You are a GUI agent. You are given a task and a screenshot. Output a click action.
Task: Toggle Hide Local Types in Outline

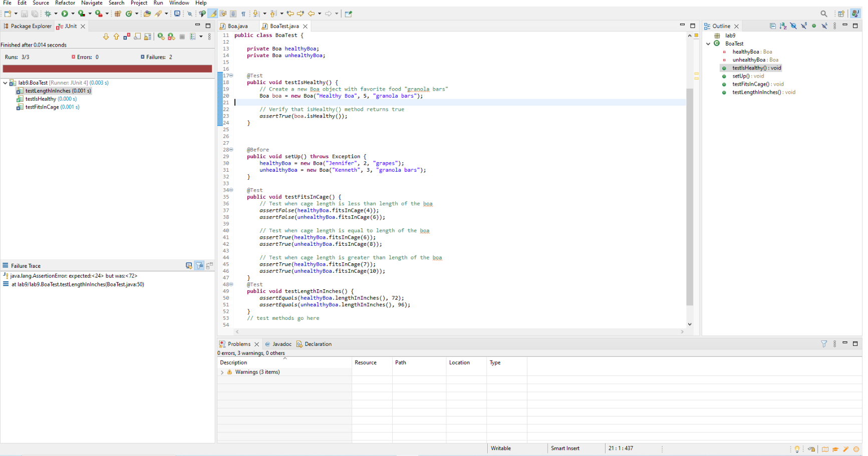824,26
